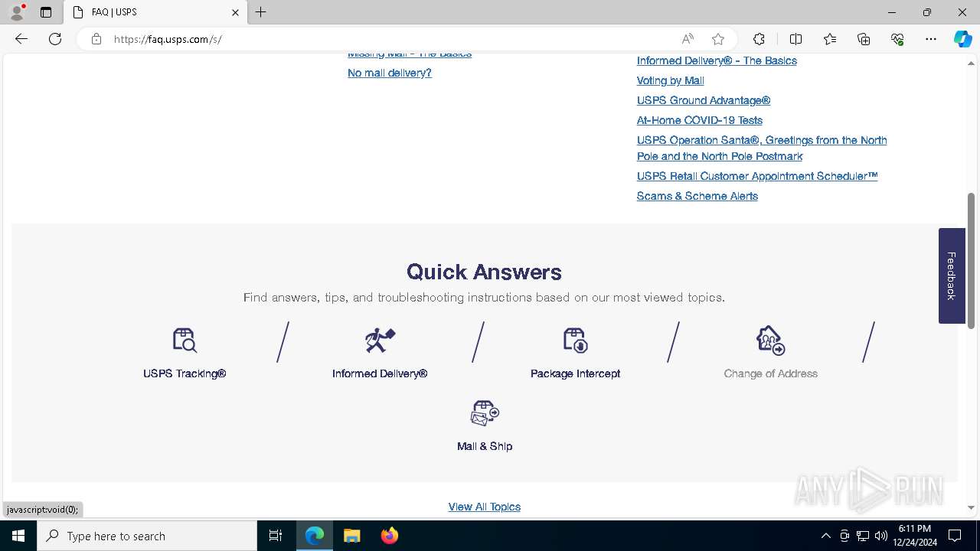This screenshot has width=980, height=551.
Task: Open Microsoft Edge from taskbar
Action: pyautogui.click(x=315, y=536)
